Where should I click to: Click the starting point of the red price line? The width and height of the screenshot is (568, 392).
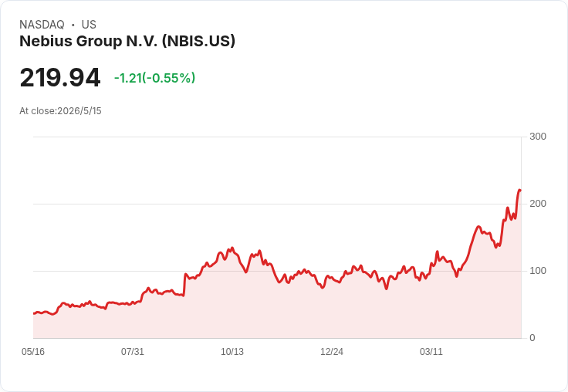(x=34, y=313)
